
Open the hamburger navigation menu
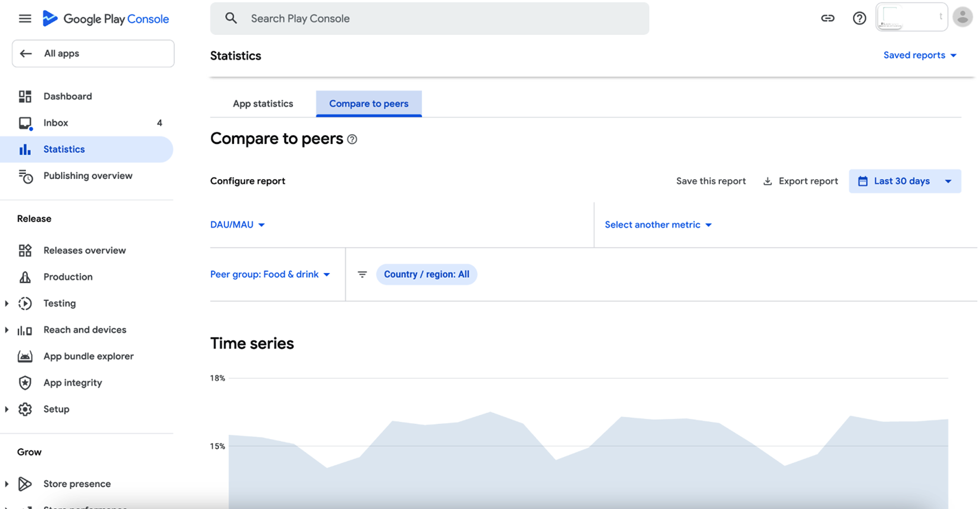click(25, 18)
